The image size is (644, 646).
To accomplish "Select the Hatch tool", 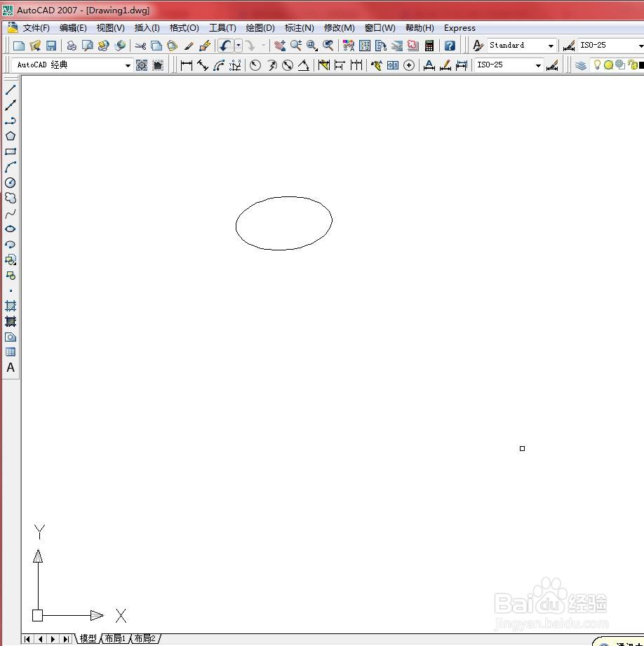I will tap(11, 306).
